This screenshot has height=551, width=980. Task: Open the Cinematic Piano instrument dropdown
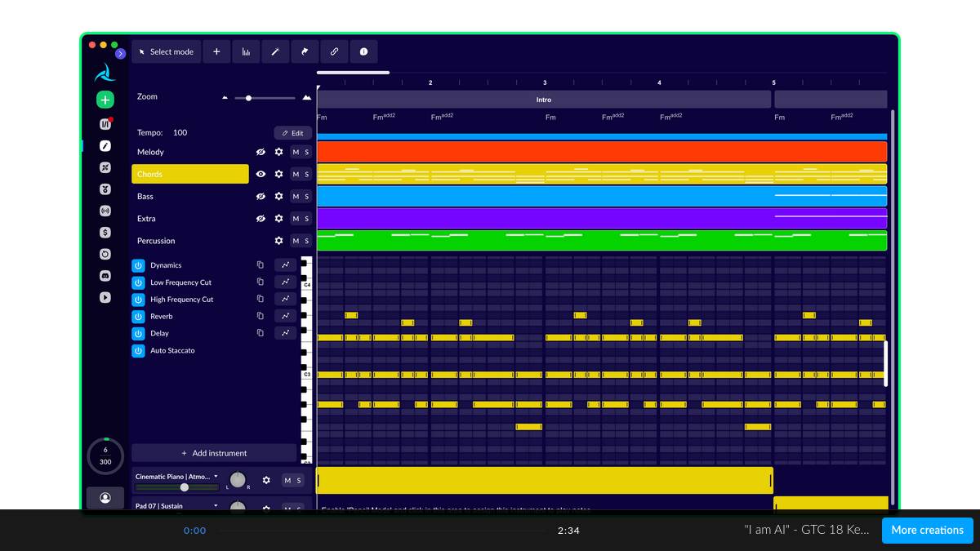click(x=216, y=477)
